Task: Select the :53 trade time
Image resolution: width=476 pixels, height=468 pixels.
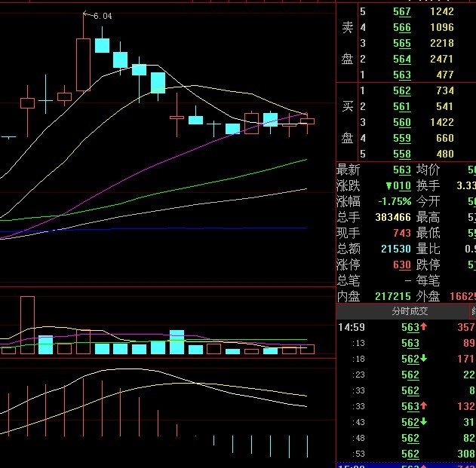Action: [358, 454]
